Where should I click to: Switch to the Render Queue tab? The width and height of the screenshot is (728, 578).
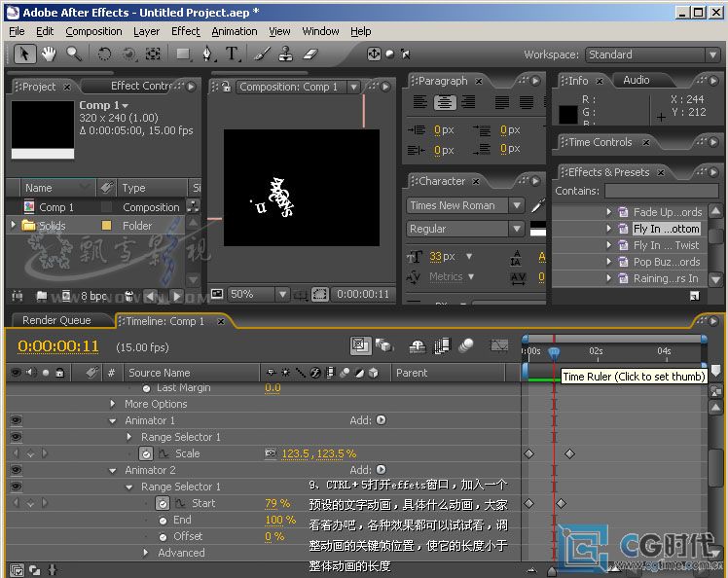(x=56, y=320)
